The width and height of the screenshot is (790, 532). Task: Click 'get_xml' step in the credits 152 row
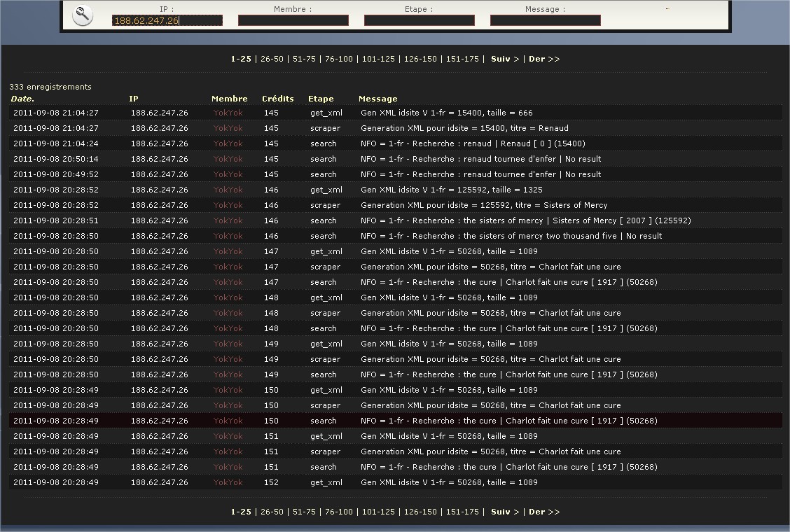click(x=326, y=482)
